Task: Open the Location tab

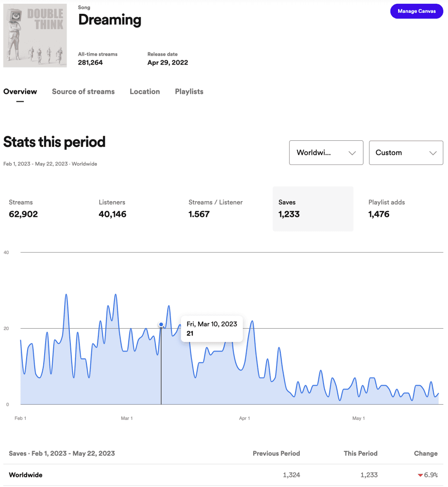Action: (144, 92)
